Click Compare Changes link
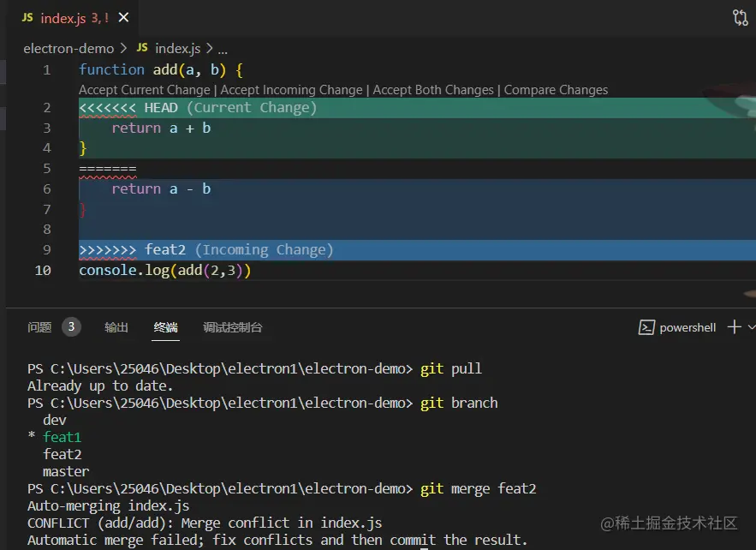This screenshot has height=550, width=756. [x=556, y=90]
